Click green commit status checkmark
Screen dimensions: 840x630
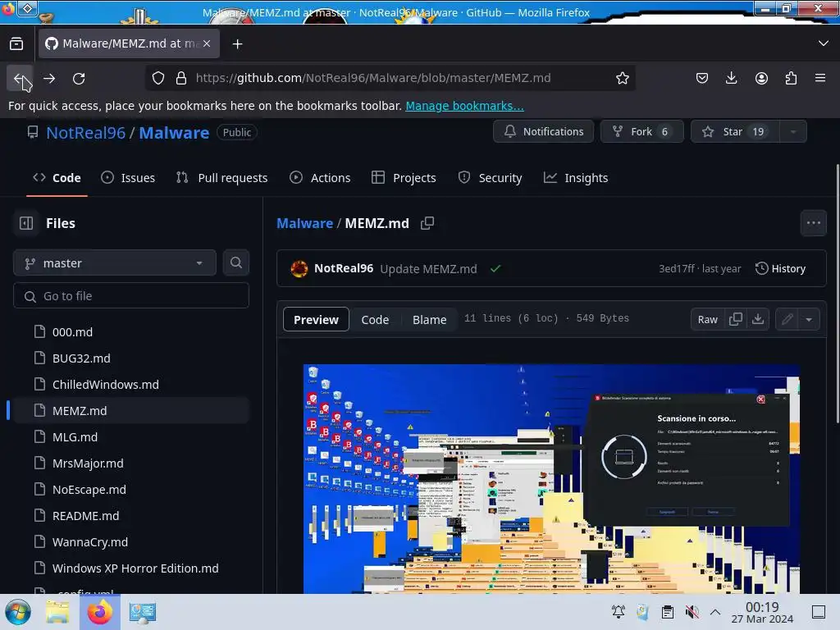coord(495,269)
